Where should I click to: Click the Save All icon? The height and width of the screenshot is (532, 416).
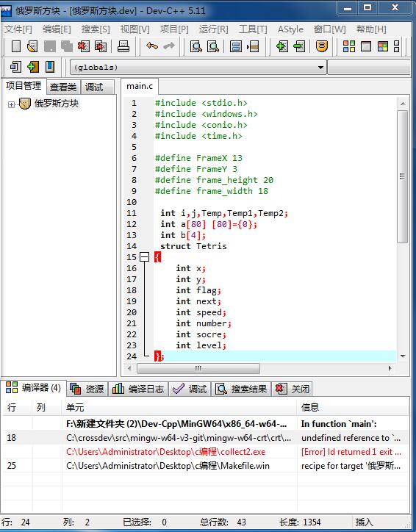pos(66,46)
